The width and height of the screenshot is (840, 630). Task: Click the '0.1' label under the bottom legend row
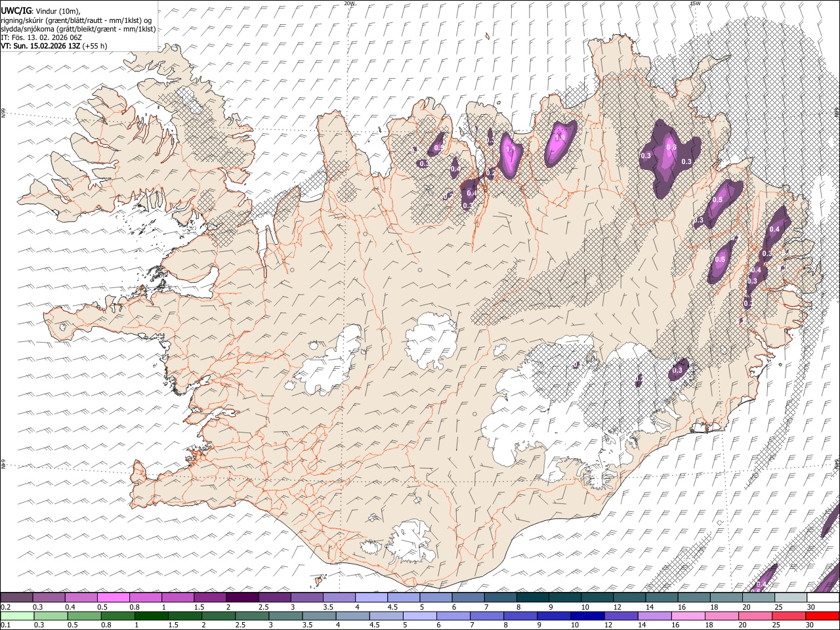pos(5,625)
